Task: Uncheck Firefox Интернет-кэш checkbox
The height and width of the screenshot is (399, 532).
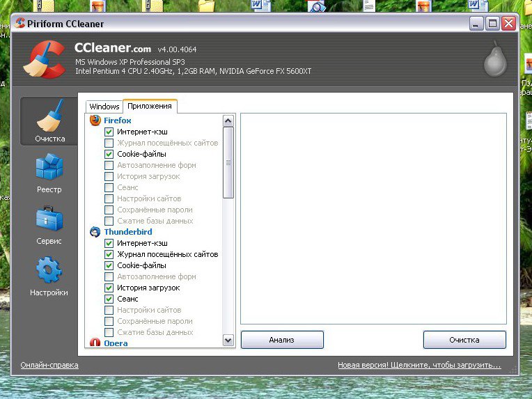Action: click(109, 132)
